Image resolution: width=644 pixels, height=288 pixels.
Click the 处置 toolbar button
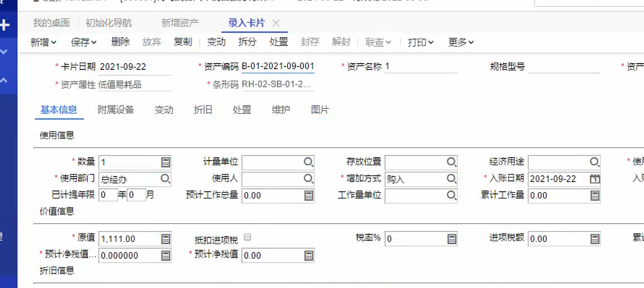point(279,42)
